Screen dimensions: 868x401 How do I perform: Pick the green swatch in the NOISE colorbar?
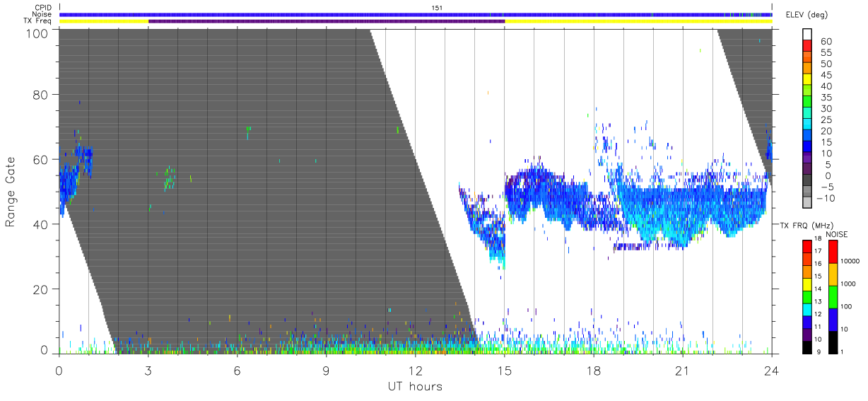click(833, 297)
